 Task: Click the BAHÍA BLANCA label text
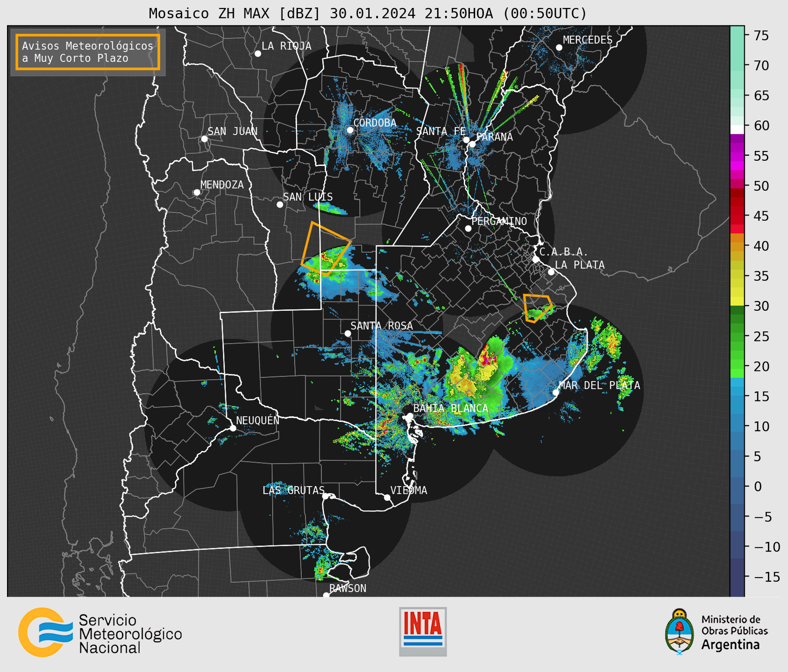(450, 408)
